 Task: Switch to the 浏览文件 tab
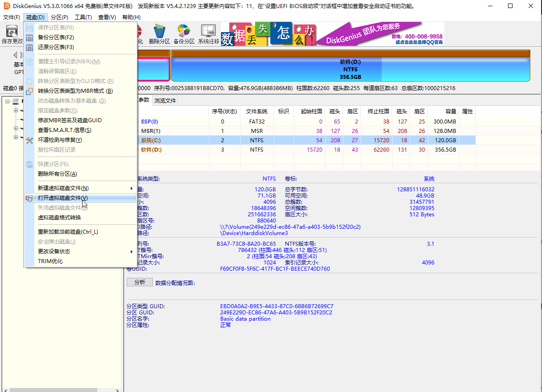click(x=165, y=101)
